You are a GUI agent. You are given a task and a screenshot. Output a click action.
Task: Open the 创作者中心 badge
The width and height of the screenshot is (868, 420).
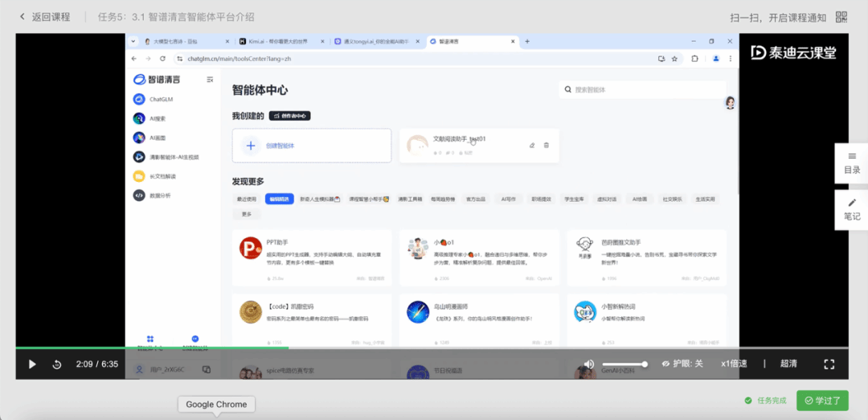click(289, 116)
